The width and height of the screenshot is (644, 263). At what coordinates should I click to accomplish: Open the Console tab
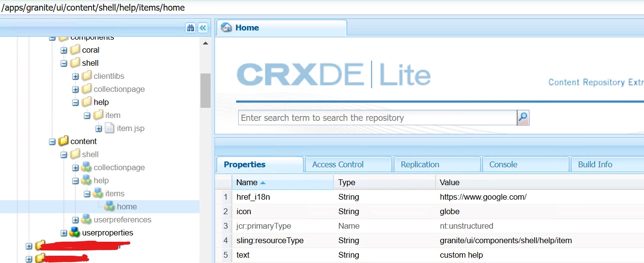525,164
